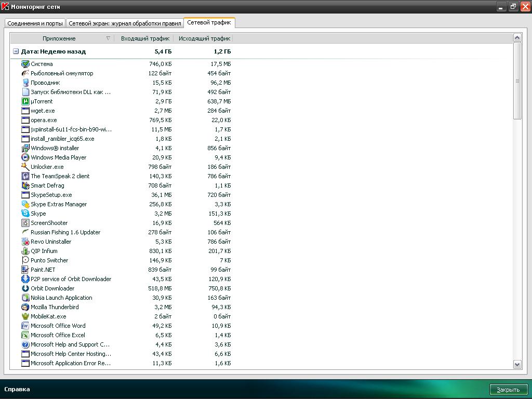This screenshot has height=399, width=532.
Task: Select Microsoft Application Error Re… row
Action: pos(126,363)
